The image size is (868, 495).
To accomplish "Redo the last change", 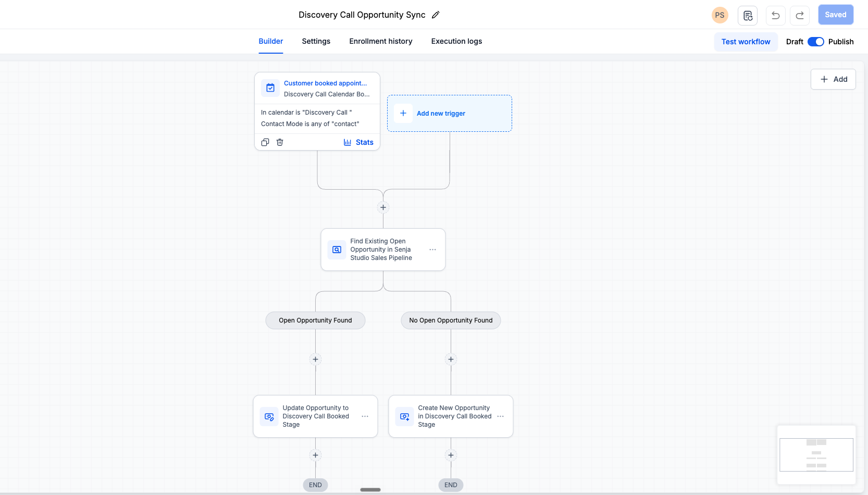I will [x=800, y=15].
